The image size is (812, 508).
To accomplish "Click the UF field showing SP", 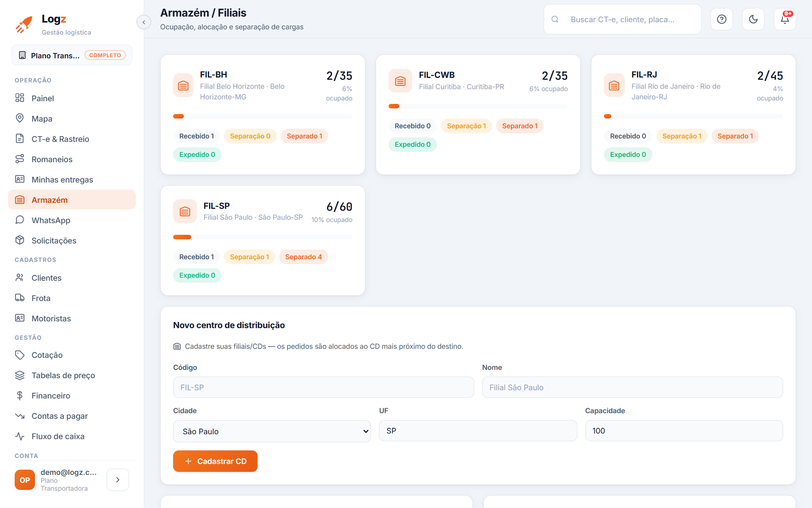I will [x=478, y=430].
